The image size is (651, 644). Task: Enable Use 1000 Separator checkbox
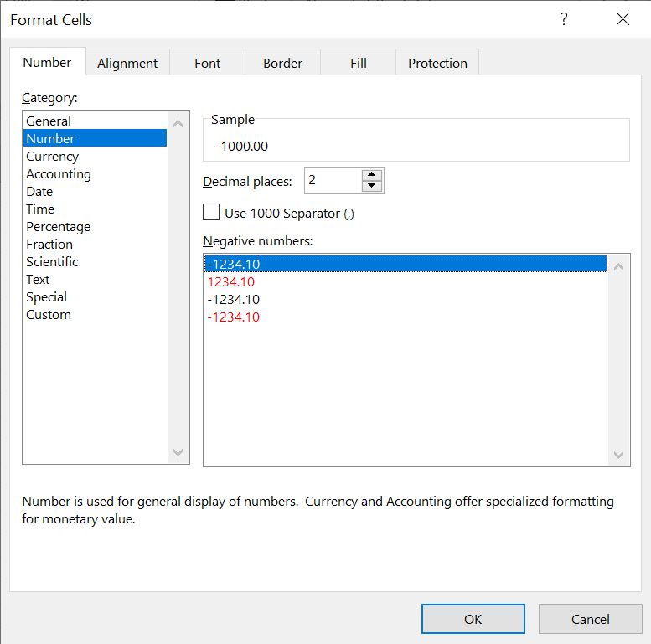tap(211, 213)
